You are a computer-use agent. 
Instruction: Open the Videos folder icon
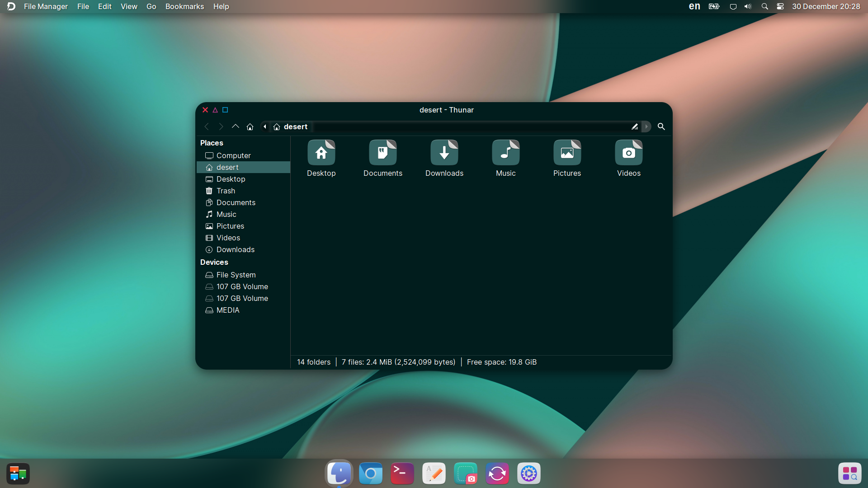[629, 159]
